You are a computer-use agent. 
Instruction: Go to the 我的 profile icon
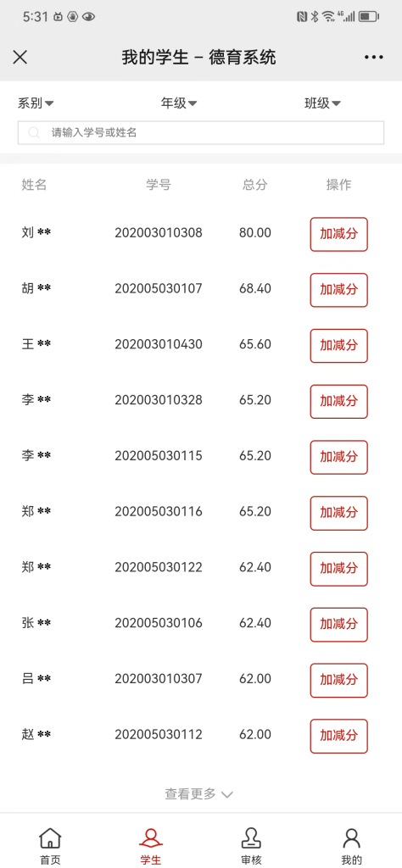(x=352, y=838)
